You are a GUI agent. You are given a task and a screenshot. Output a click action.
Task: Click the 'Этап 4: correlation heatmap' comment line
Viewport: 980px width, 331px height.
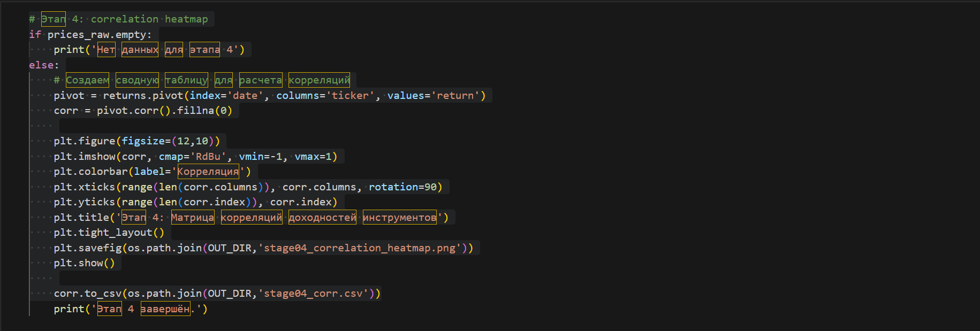124,19
